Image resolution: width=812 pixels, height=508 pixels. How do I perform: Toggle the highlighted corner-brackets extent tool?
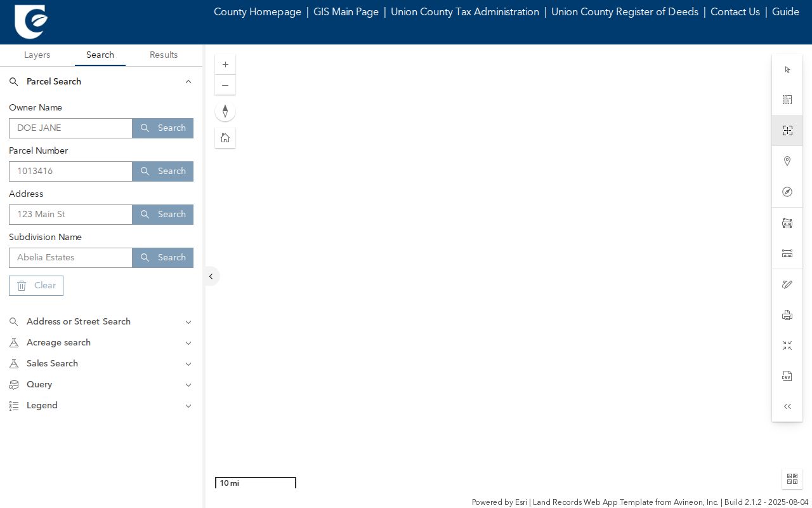pos(787,130)
